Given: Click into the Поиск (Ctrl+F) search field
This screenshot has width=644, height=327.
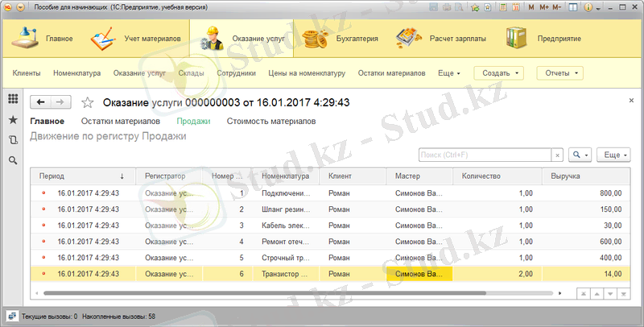Looking at the screenshot, I should pos(485,155).
